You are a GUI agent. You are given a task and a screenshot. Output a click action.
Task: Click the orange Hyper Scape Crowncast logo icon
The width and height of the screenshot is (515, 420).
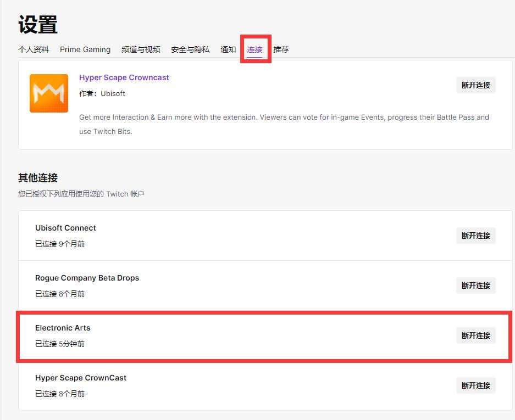click(49, 93)
